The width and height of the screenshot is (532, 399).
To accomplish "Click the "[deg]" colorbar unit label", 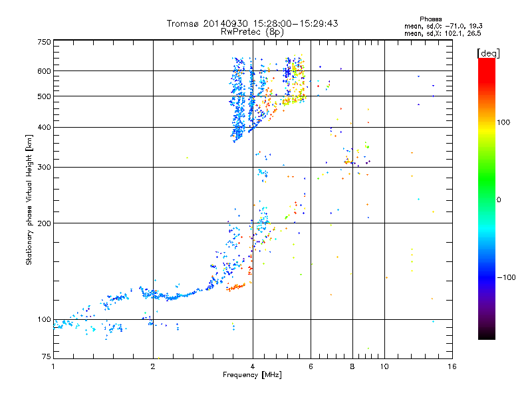I will click(x=488, y=53).
